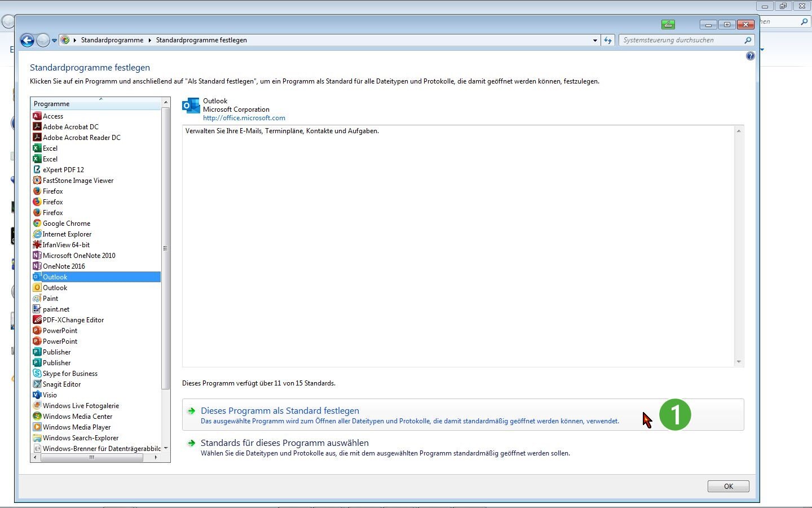The image size is (812, 508).
Task: Select the Visio icon
Action: coord(37,395)
